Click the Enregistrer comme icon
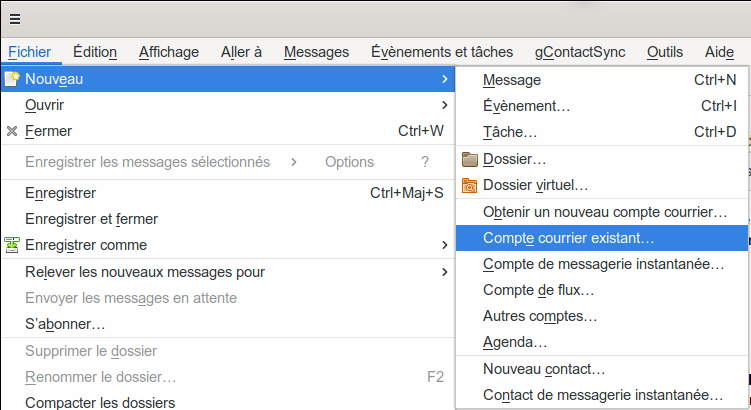751x410 pixels. [12, 245]
